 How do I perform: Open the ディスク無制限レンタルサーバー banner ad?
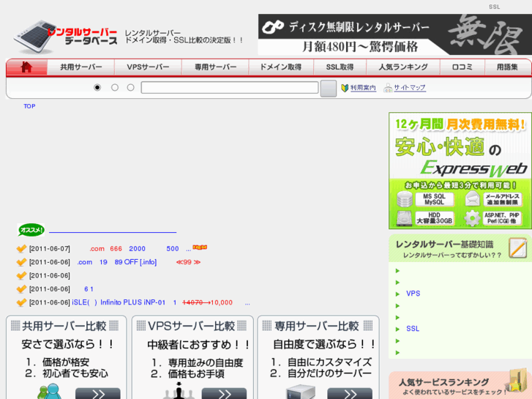pyautogui.click(x=395, y=34)
